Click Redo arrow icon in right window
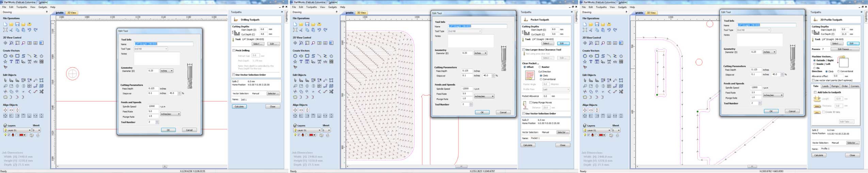Viewport: 868px width, 173px height. click(x=615, y=30)
